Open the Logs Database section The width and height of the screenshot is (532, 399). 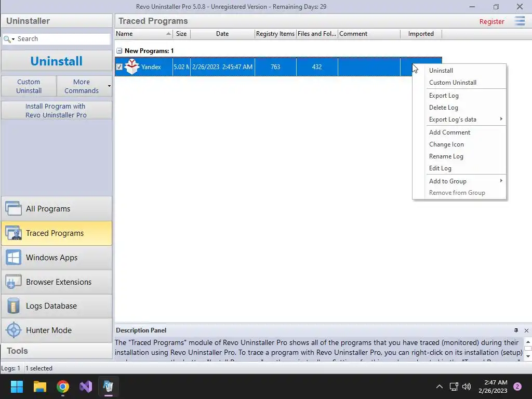[x=56, y=305]
